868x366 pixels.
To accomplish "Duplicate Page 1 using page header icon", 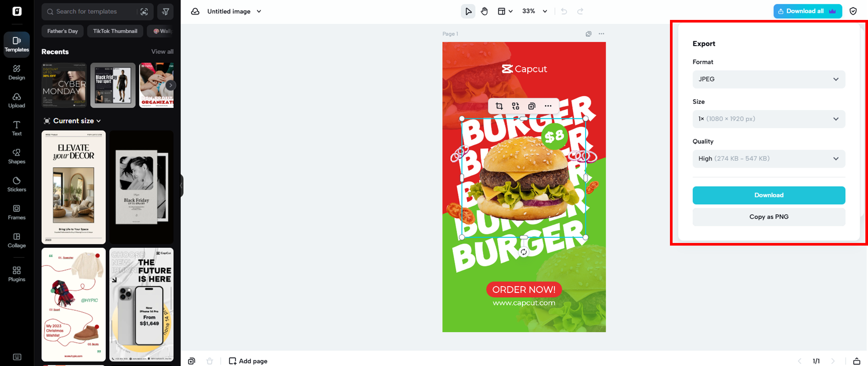I will pos(588,34).
